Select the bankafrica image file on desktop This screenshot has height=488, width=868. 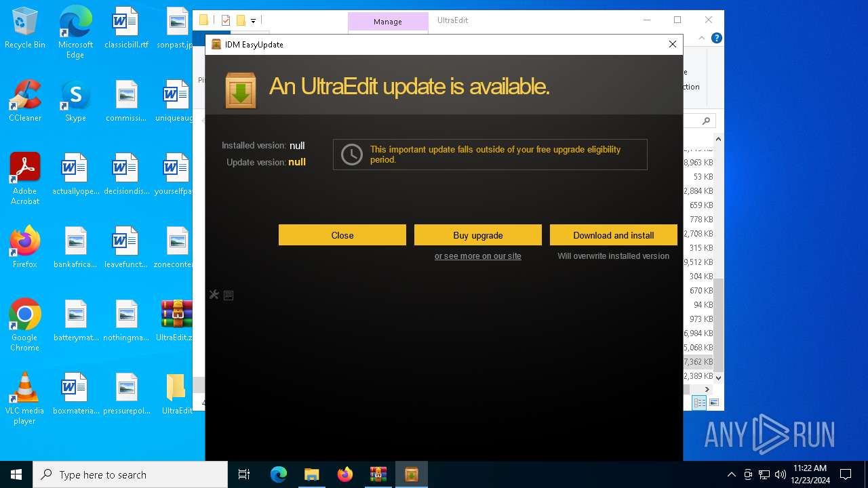coord(75,247)
